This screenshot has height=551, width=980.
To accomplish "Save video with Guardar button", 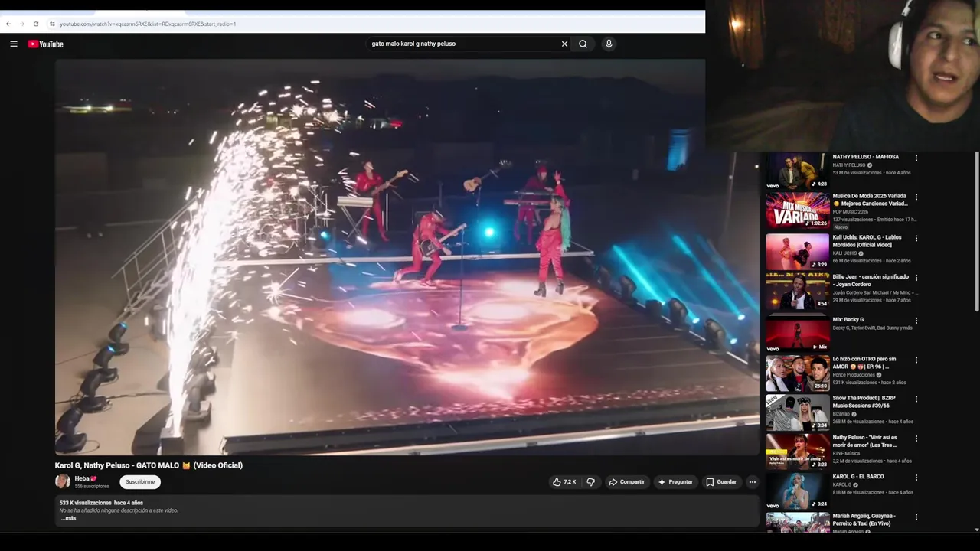I will 721,482.
